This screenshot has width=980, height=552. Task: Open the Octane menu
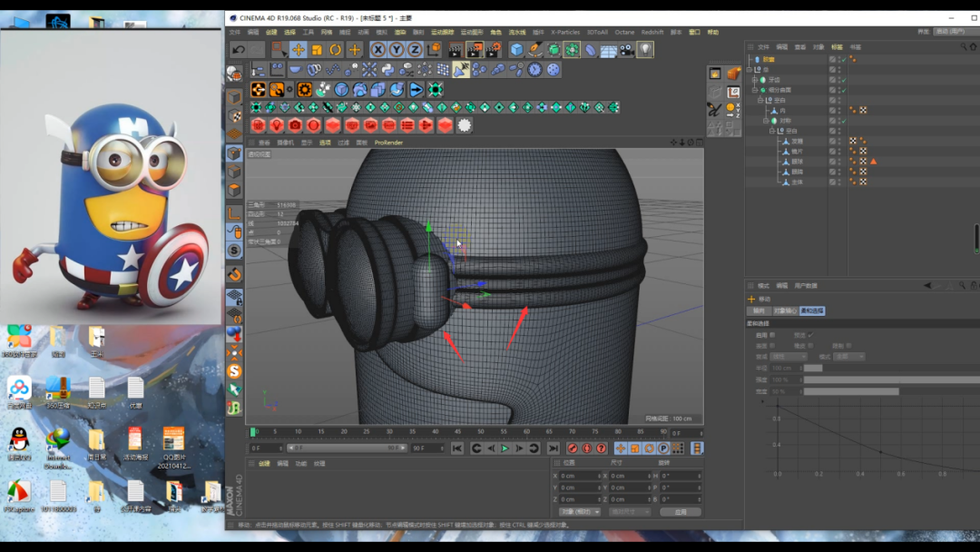click(622, 32)
